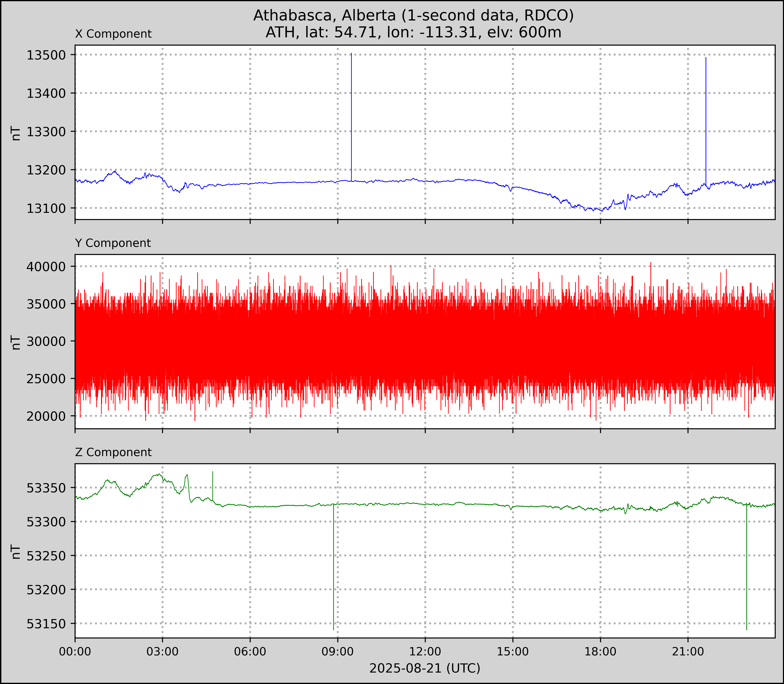Click the 13500 tick label on X axis
The height and width of the screenshot is (684, 784).
click(x=46, y=55)
